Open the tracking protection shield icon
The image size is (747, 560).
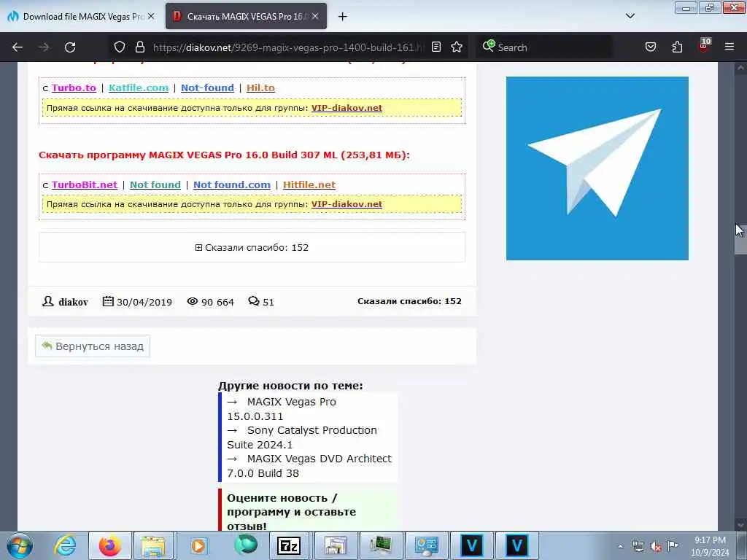click(120, 47)
